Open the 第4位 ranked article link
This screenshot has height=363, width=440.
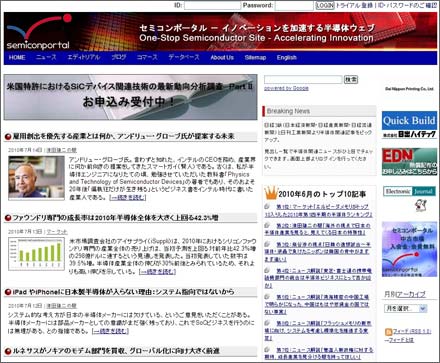point(318,278)
